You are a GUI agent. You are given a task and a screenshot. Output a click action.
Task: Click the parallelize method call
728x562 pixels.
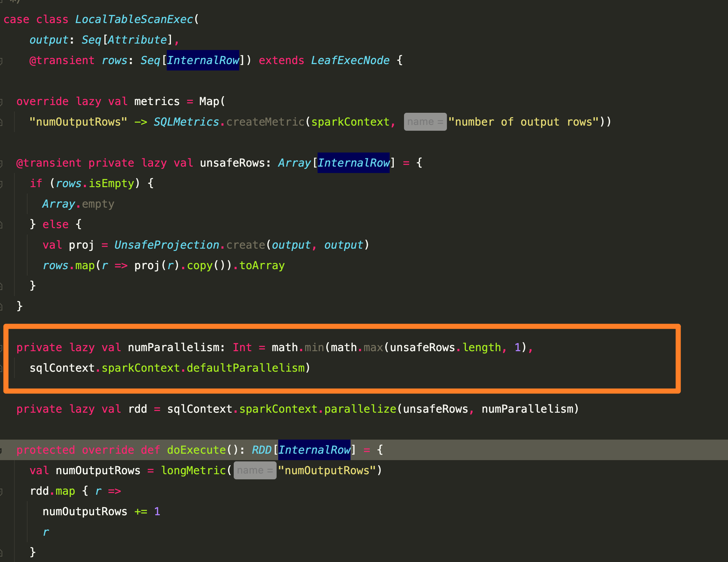pos(360,409)
